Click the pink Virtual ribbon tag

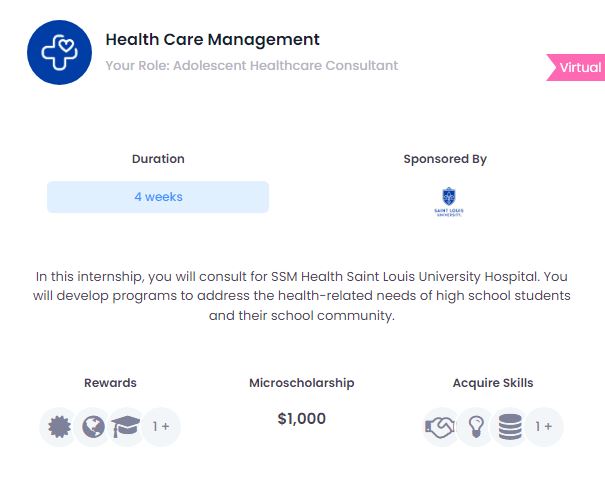click(x=576, y=68)
